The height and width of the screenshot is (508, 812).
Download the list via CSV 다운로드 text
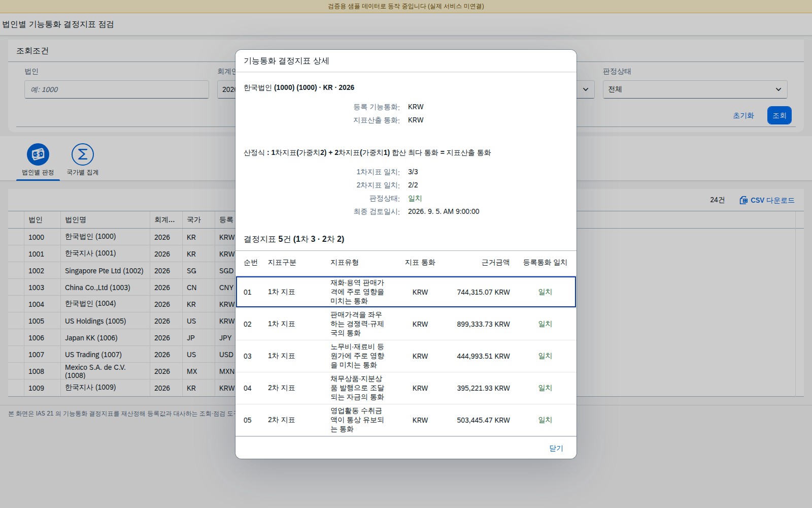pyautogui.click(x=772, y=200)
